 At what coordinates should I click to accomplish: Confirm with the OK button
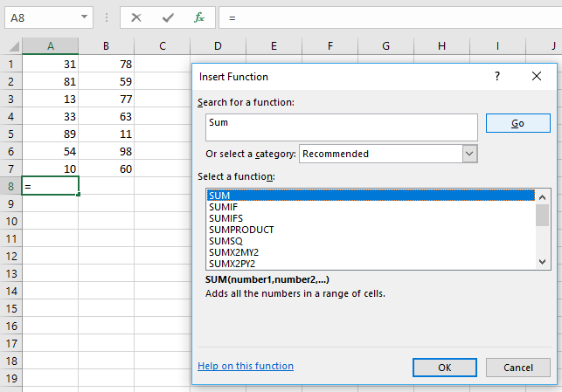point(444,368)
